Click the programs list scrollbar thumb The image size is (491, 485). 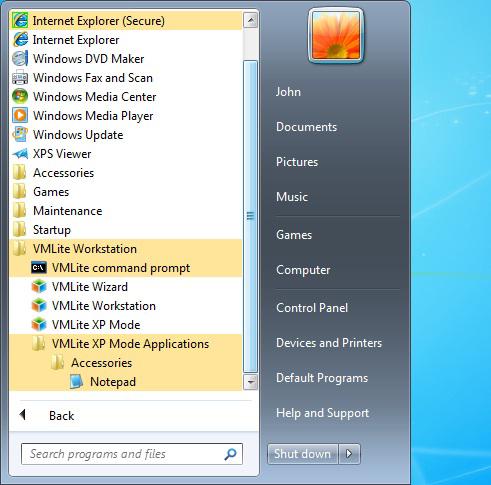point(250,216)
